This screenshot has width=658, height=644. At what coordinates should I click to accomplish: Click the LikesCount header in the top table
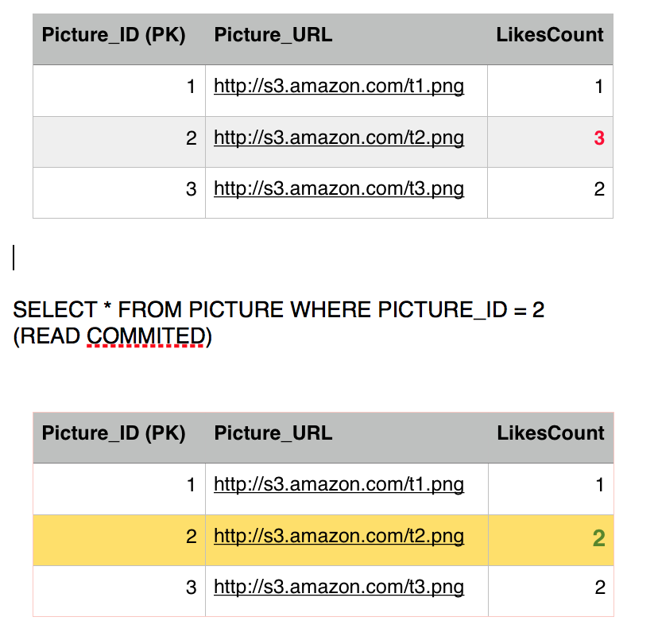(550, 35)
